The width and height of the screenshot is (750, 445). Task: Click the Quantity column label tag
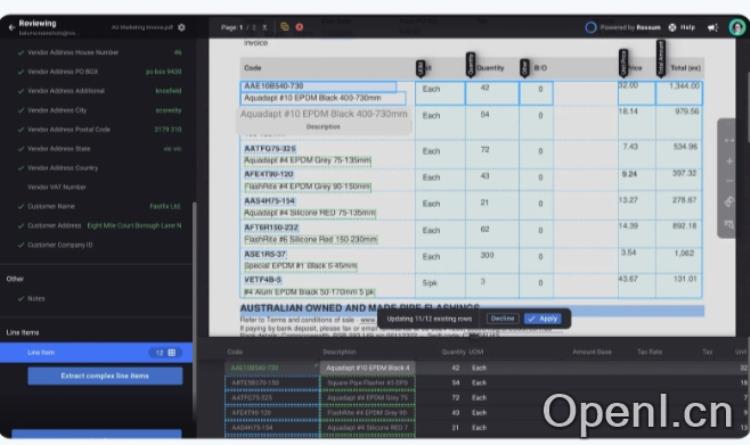point(470,64)
